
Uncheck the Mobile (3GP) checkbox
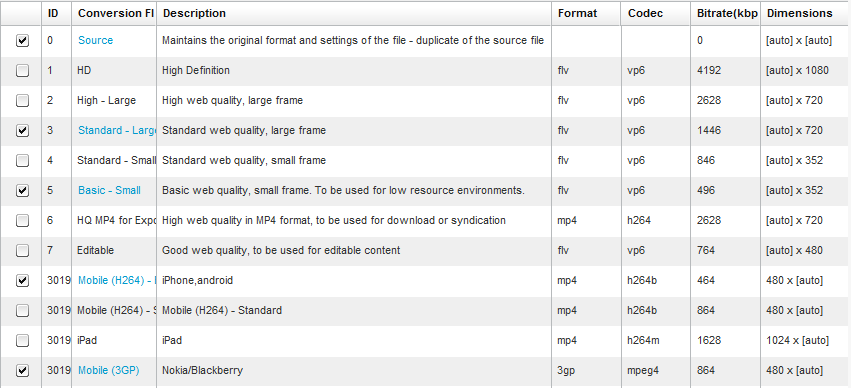pyautogui.click(x=22, y=371)
